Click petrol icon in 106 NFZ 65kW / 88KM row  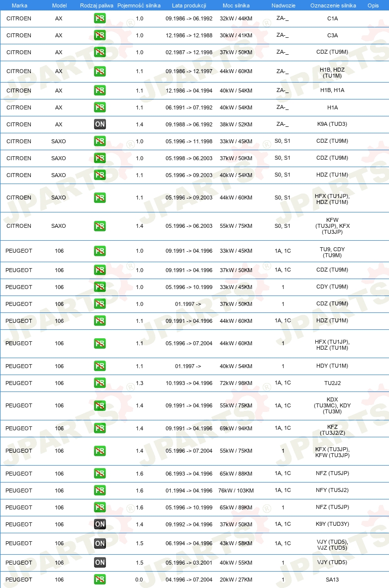pyautogui.click(x=100, y=474)
